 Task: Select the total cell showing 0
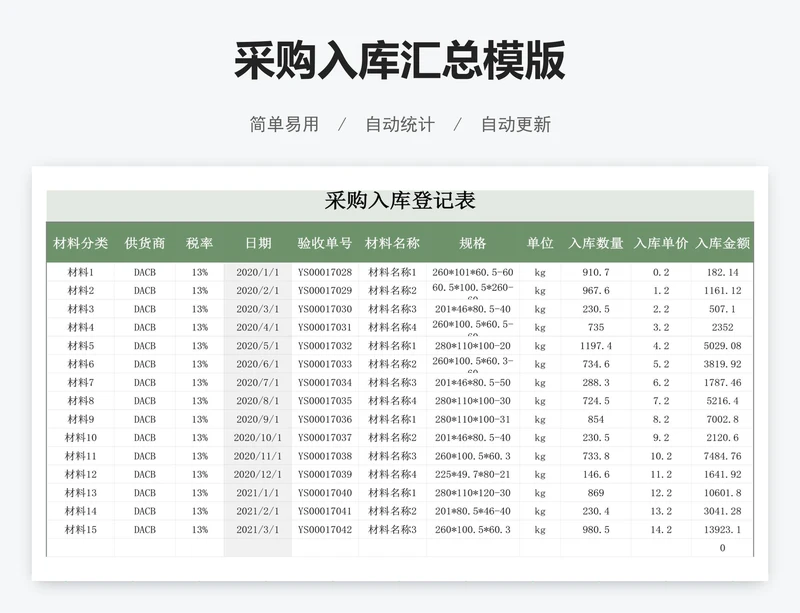[722, 548]
